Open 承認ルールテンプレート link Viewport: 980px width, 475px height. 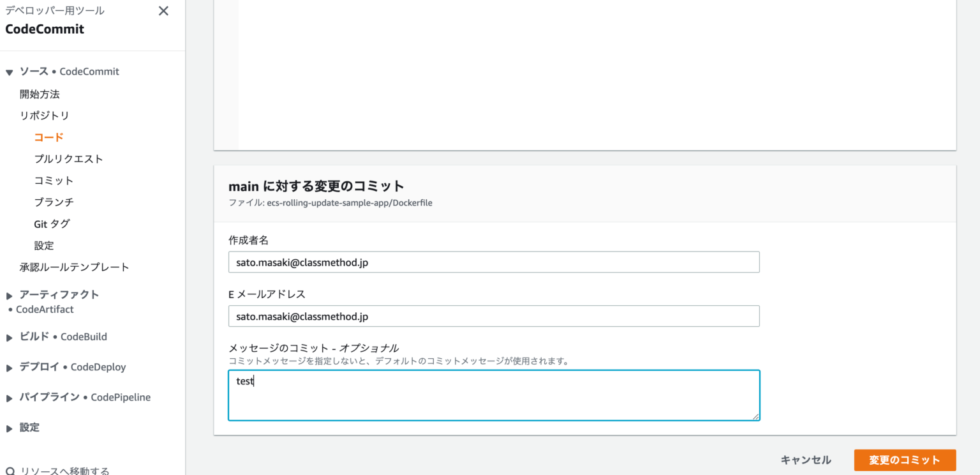point(74,267)
